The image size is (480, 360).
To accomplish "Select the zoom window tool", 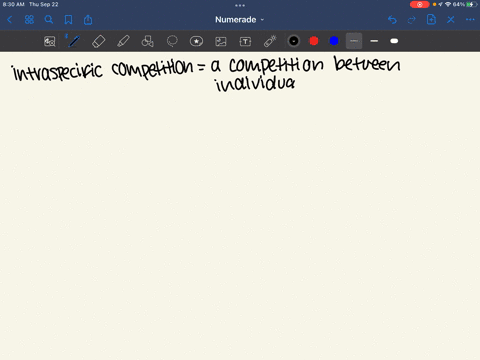I will coord(50,41).
